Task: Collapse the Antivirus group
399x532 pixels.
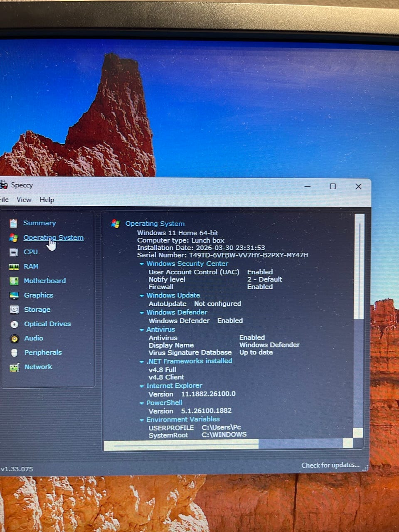Action: point(142,330)
